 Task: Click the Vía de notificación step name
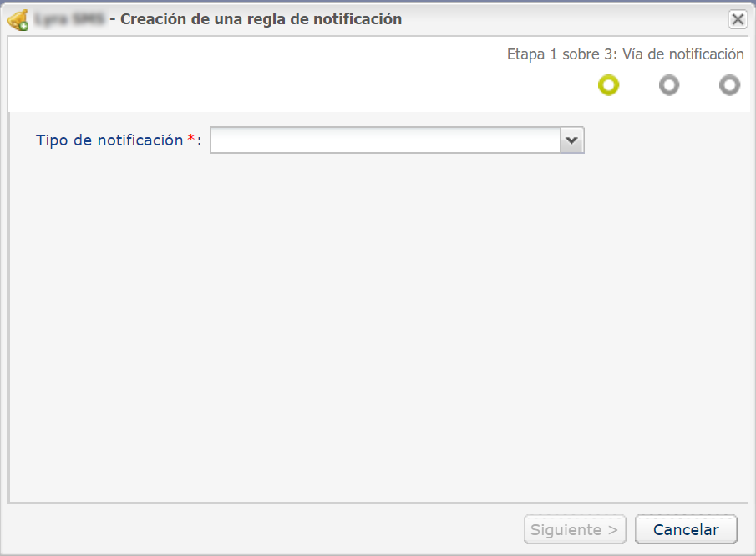pos(683,54)
